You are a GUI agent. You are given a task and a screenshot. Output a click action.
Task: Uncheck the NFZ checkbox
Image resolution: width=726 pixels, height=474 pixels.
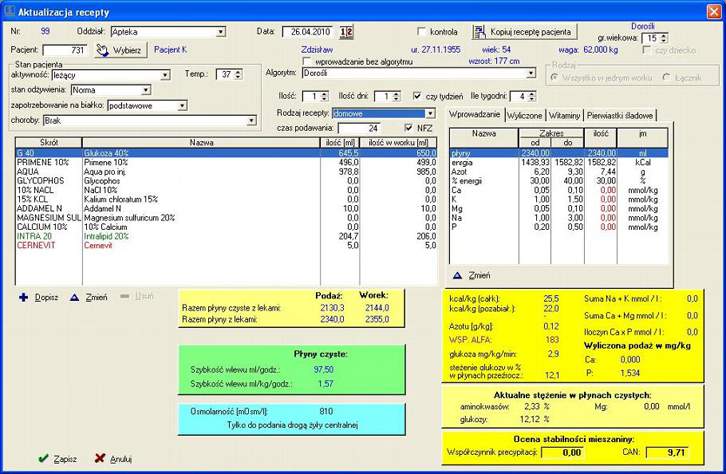pos(407,127)
